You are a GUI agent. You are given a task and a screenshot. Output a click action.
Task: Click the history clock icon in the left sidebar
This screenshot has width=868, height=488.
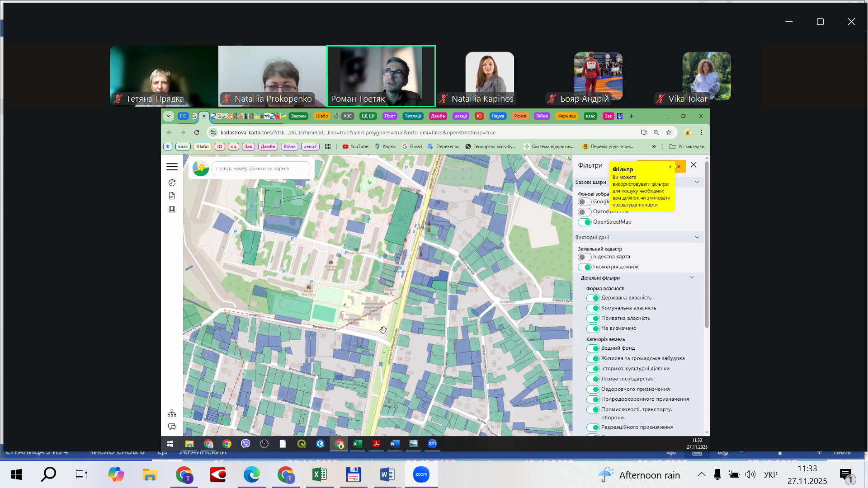pyautogui.click(x=172, y=183)
